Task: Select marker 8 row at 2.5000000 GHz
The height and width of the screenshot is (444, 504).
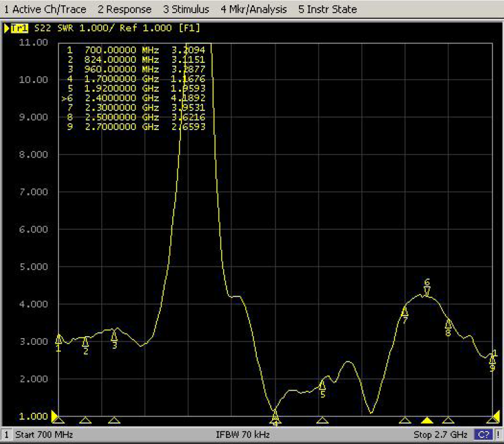Action: [136, 117]
